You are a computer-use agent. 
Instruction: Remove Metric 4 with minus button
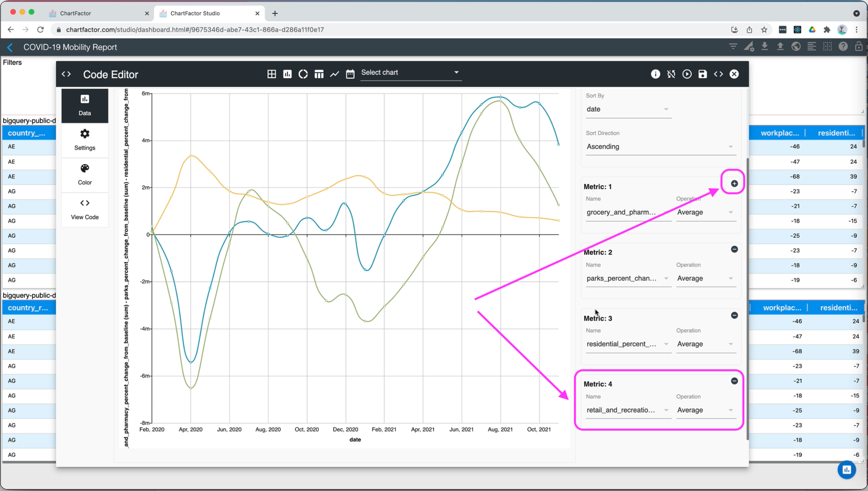(734, 381)
